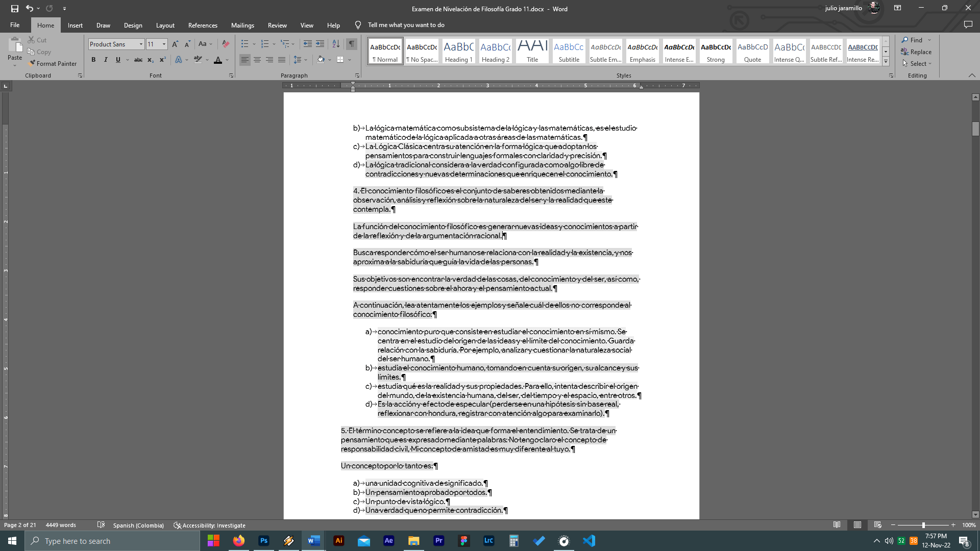The width and height of the screenshot is (980, 551).
Task: Switch to Read Mode view
Action: 837,525
